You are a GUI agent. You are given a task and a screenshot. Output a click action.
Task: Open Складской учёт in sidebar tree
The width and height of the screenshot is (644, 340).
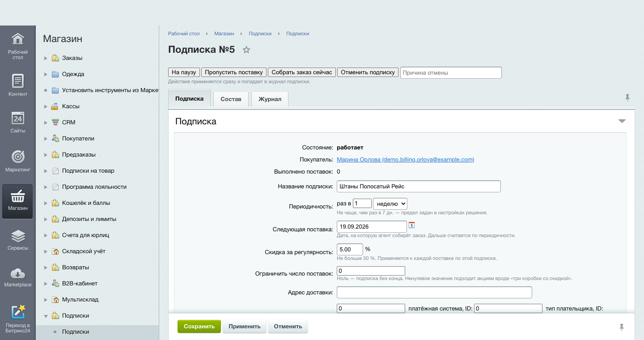coord(84,251)
